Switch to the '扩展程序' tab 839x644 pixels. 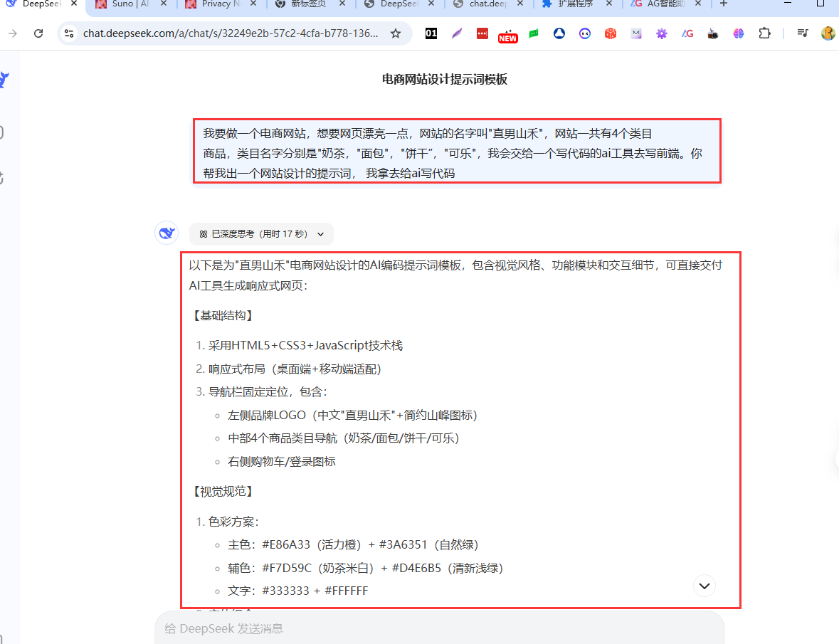[x=575, y=4]
